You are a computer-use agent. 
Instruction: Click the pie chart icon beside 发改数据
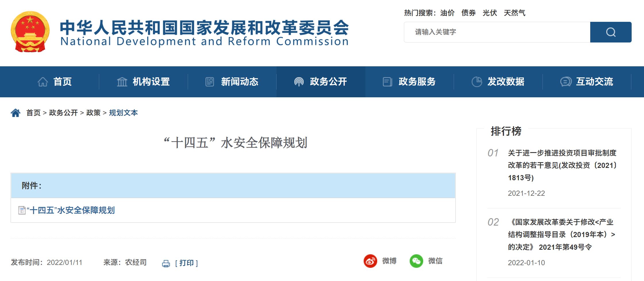(477, 82)
